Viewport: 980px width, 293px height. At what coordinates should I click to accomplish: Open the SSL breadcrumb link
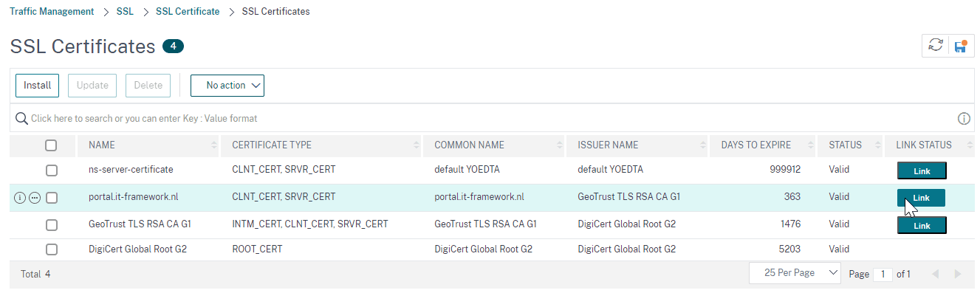point(125,12)
